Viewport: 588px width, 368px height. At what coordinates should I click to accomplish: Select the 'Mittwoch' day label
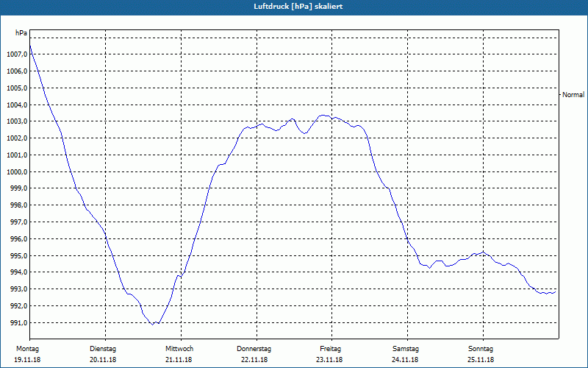tap(179, 349)
